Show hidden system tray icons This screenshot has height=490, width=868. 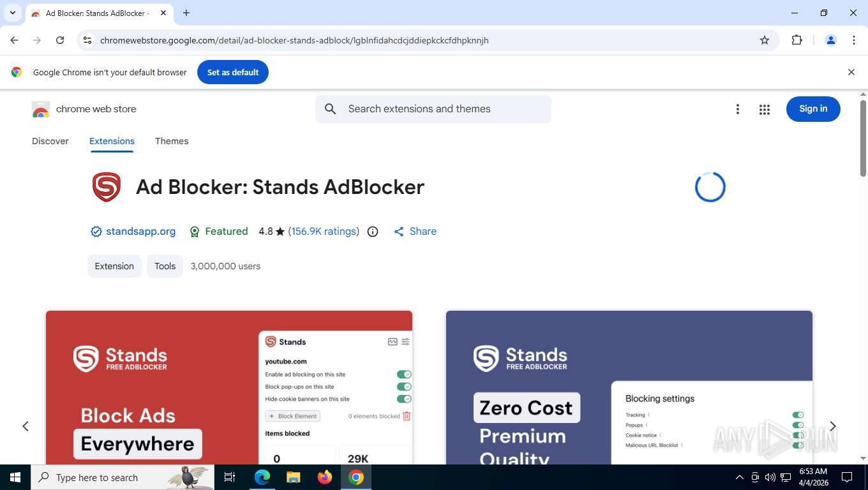tap(740, 477)
